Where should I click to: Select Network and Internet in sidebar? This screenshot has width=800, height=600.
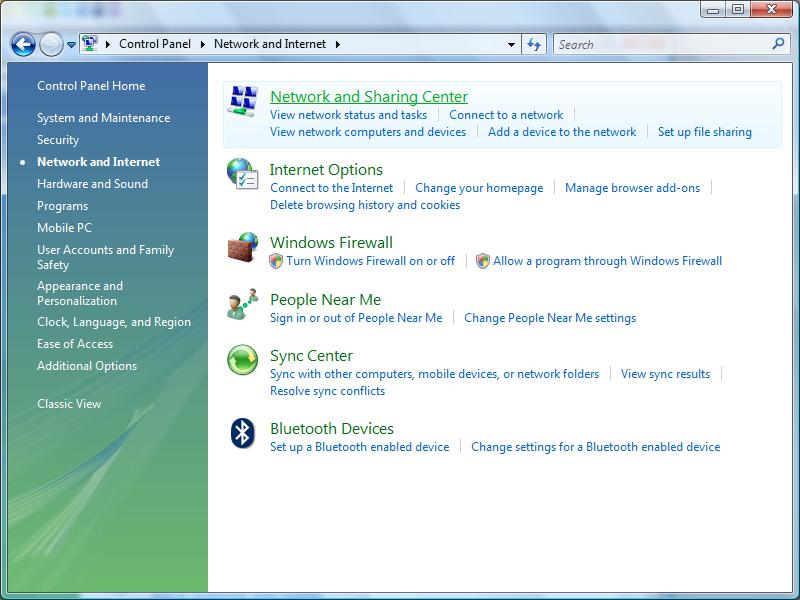98,162
